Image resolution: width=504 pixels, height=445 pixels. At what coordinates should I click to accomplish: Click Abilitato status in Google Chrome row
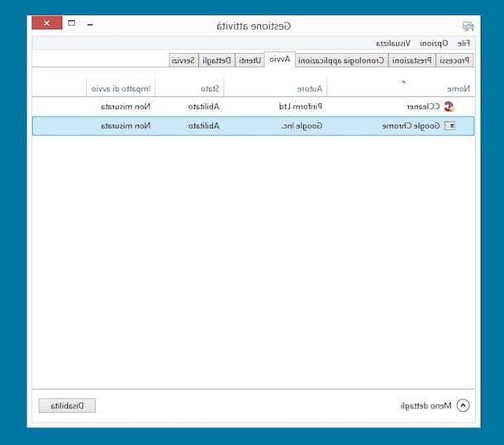click(x=204, y=126)
